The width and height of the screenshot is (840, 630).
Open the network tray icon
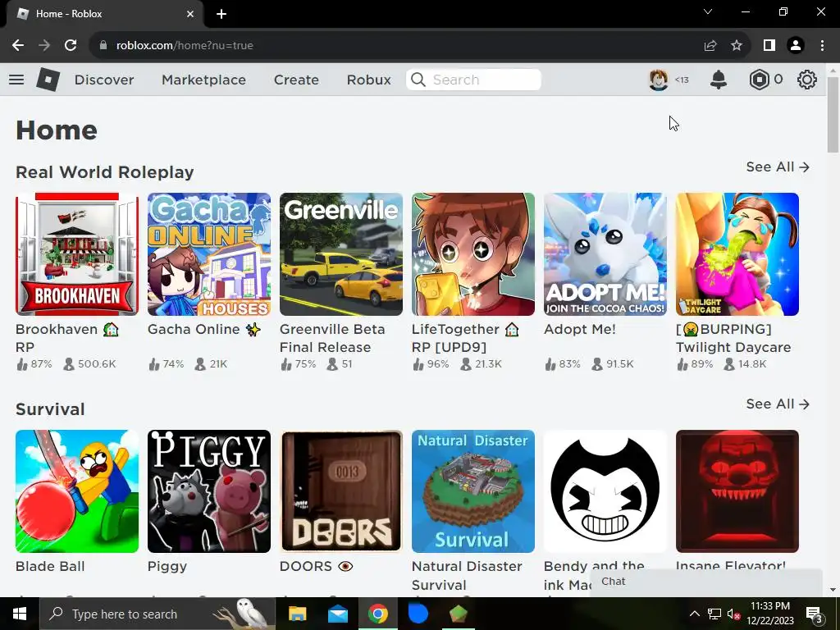(714, 614)
